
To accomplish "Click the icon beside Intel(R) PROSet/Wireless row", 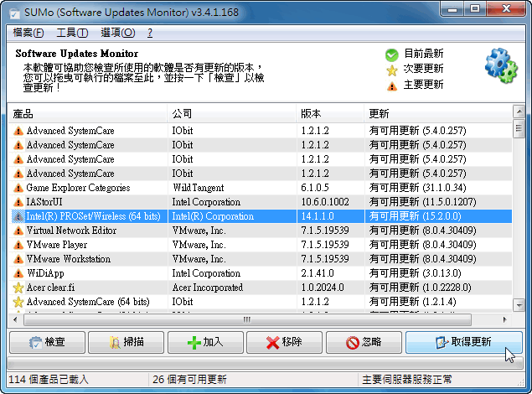I will coord(18,217).
